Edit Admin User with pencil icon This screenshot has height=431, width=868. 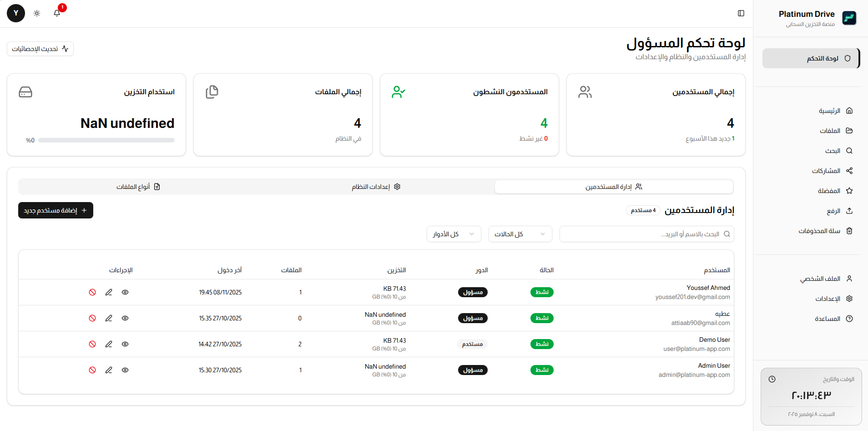pyautogui.click(x=109, y=370)
